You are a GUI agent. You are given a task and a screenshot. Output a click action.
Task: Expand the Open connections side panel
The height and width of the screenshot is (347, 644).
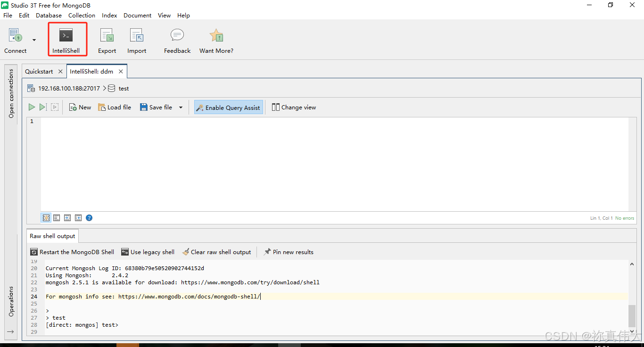pos(11,93)
